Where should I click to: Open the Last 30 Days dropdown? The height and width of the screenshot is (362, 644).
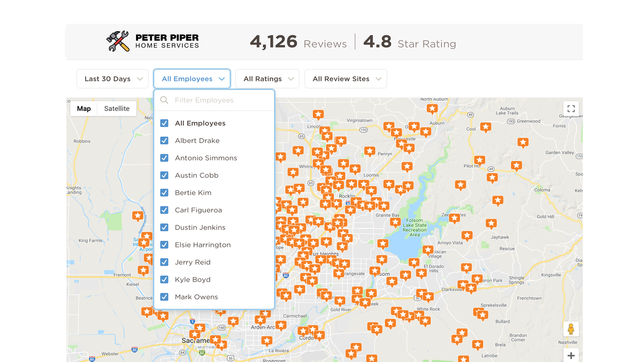tap(113, 79)
